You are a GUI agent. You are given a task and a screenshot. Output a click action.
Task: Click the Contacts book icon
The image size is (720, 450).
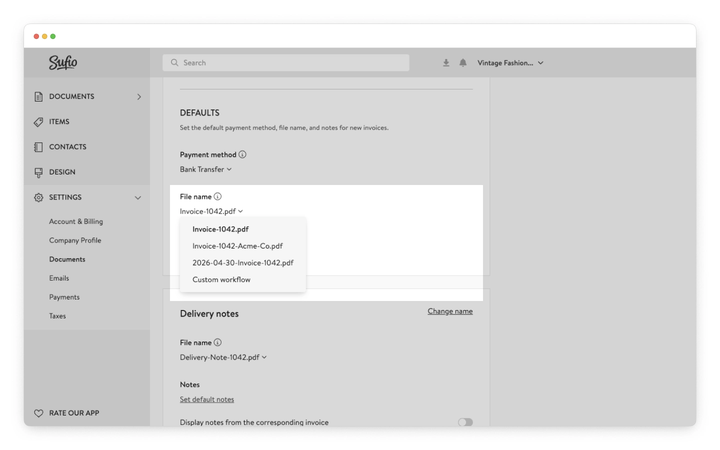(39, 147)
